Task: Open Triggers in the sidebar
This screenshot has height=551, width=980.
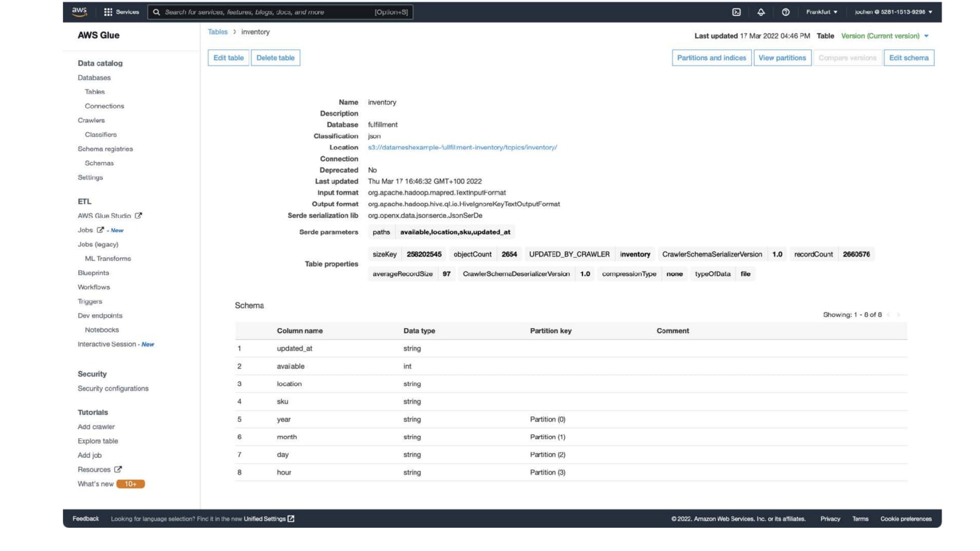Action: point(90,301)
